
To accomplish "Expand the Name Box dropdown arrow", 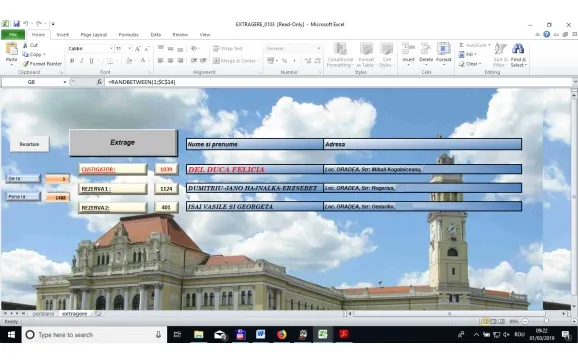I will (65, 82).
